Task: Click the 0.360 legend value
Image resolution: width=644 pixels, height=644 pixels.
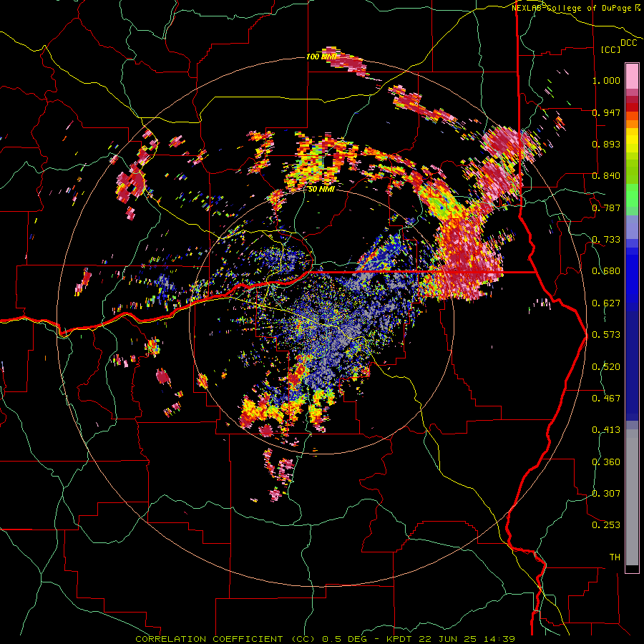Action: (x=606, y=462)
